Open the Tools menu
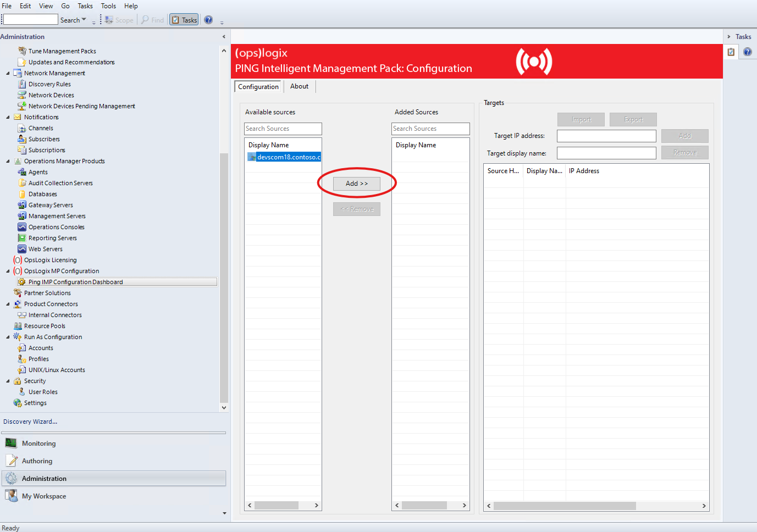 click(108, 6)
